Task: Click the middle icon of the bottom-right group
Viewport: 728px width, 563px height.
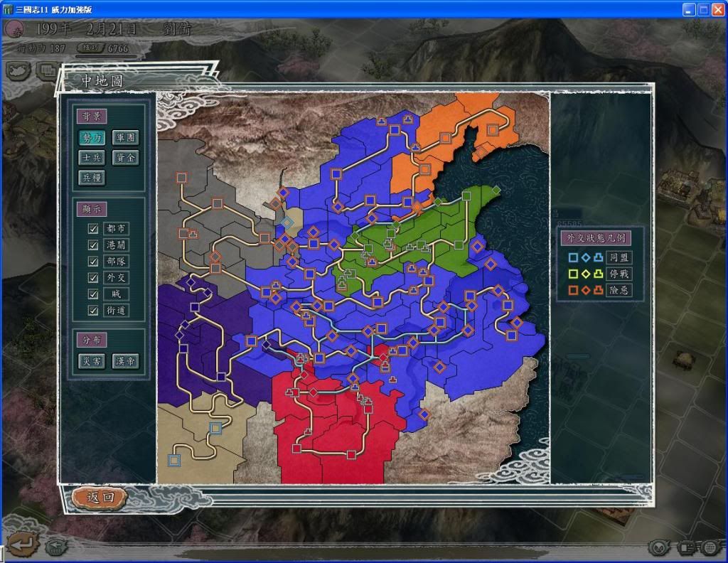Action: [685, 547]
